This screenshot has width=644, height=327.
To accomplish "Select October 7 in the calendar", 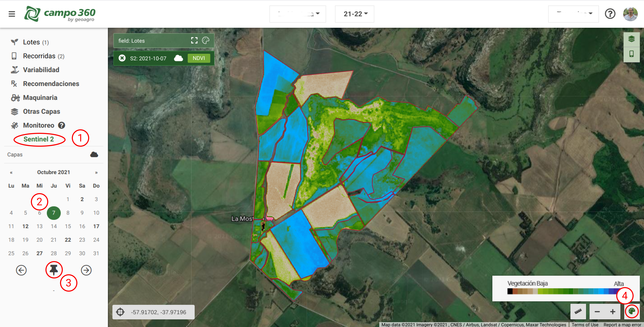I will pos(54,213).
